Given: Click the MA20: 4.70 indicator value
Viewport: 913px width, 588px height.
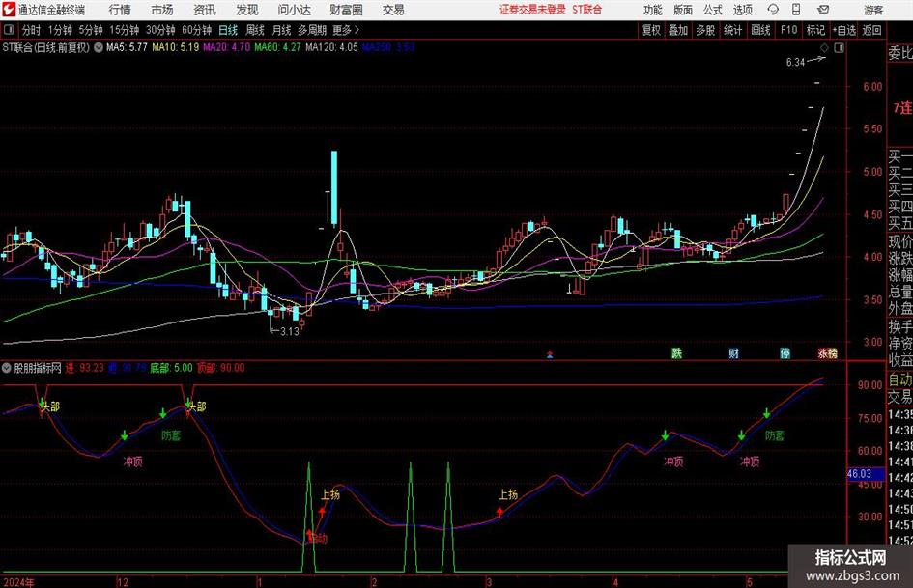Looking at the screenshot, I should pos(226,47).
